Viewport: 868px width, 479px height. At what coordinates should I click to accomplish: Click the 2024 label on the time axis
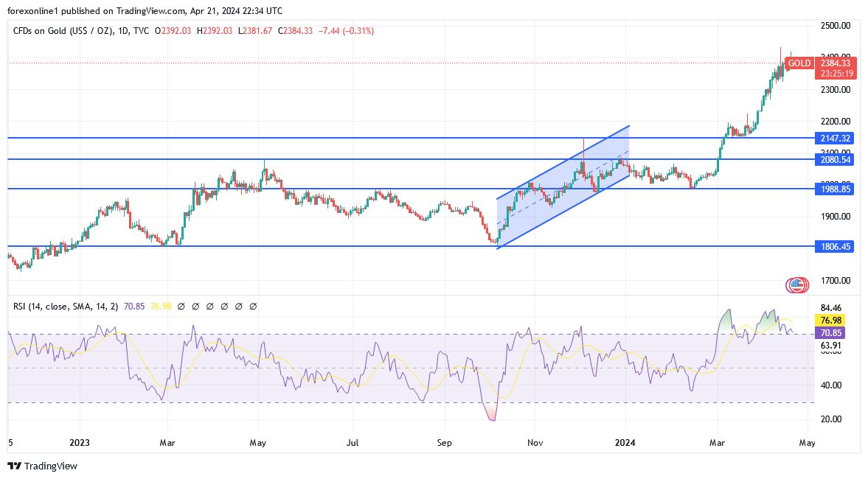click(x=625, y=443)
